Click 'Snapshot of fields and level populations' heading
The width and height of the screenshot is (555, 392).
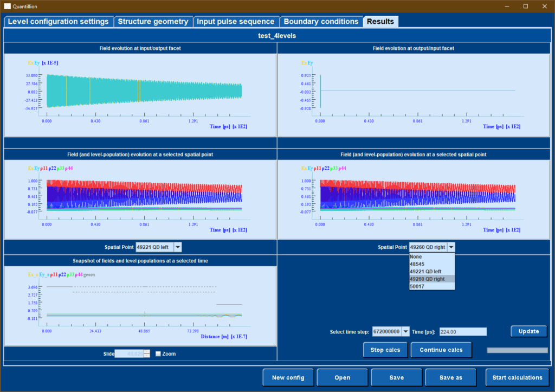tap(140, 261)
